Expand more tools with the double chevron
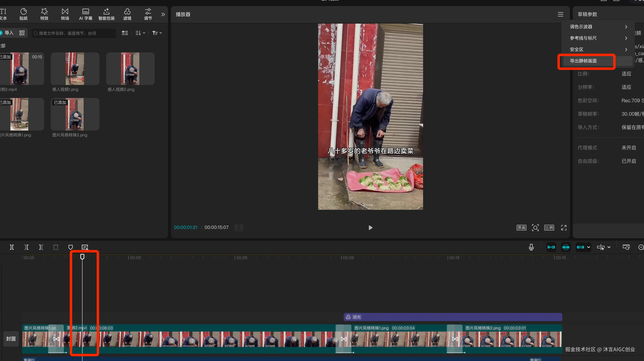The height and width of the screenshot is (361, 644). coord(163,14)
